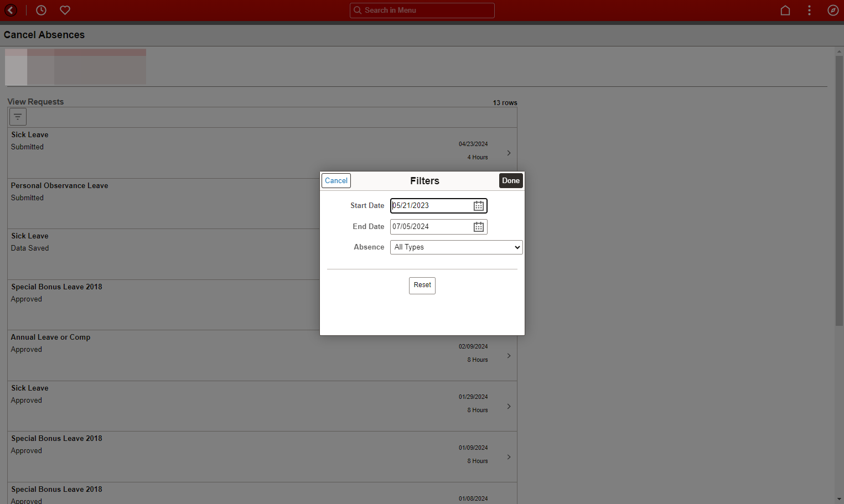Open the NavBar compass icon
This screenshot has height=504, width=844.
click(833, 10)
